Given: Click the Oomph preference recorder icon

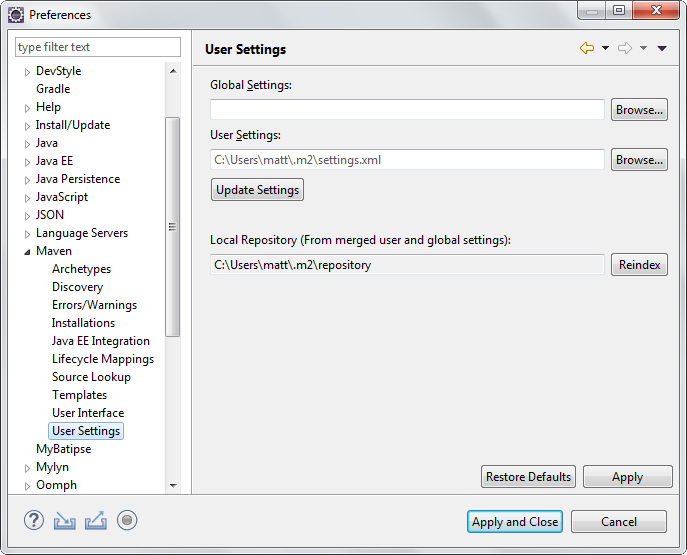Looking at the screenshot, I should (x=127, y=521).
